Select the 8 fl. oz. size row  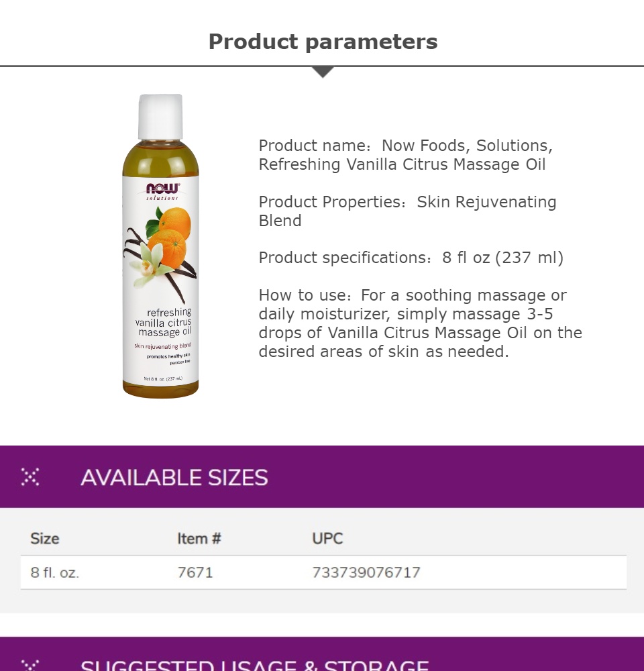[323, 572]
